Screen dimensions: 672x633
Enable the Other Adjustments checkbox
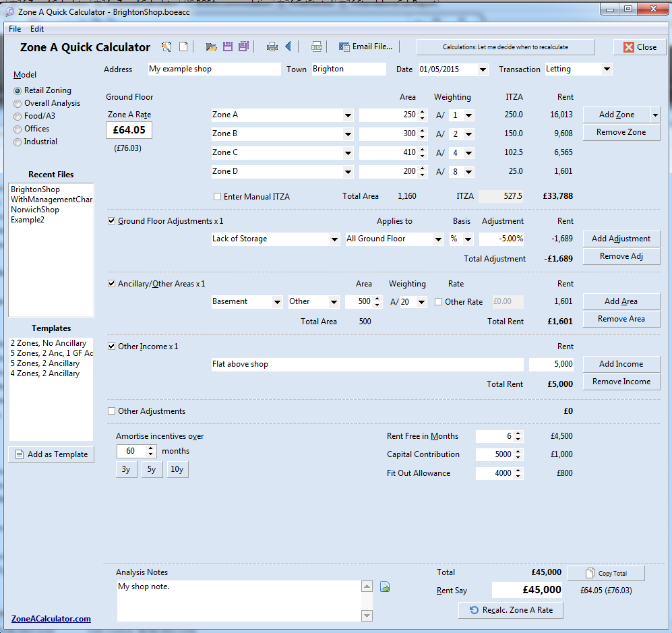coord(111,411)
